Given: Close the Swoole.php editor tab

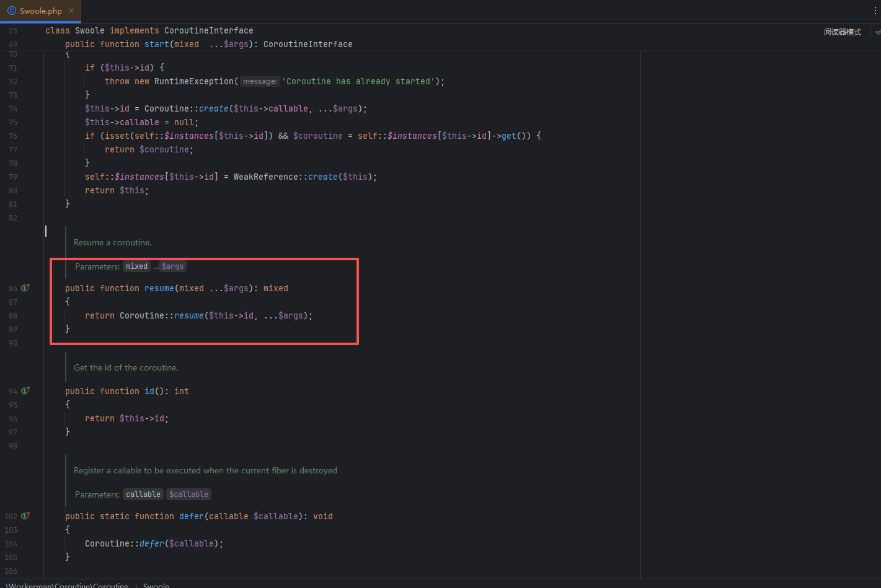Looking at the screenshot, I should coord(71,11).
